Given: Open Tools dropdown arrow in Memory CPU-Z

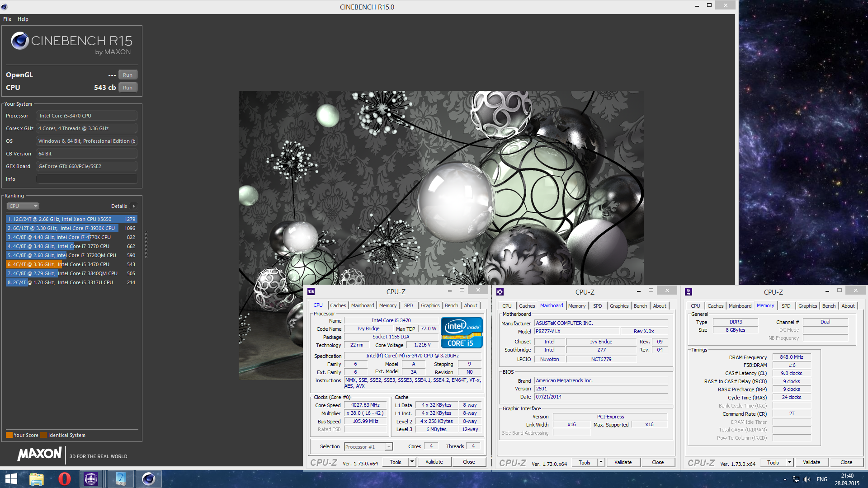Looking at the screenshot, I should point(789,462).
